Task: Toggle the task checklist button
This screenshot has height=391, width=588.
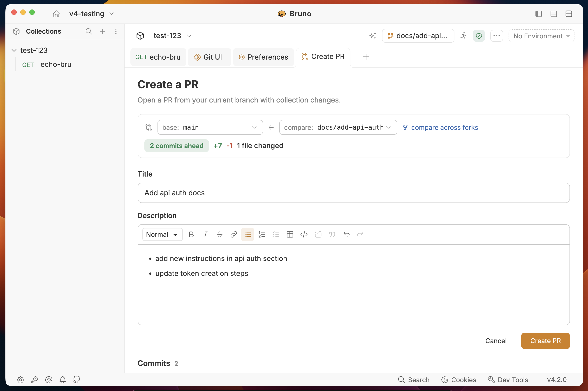Action: (276, 234)
